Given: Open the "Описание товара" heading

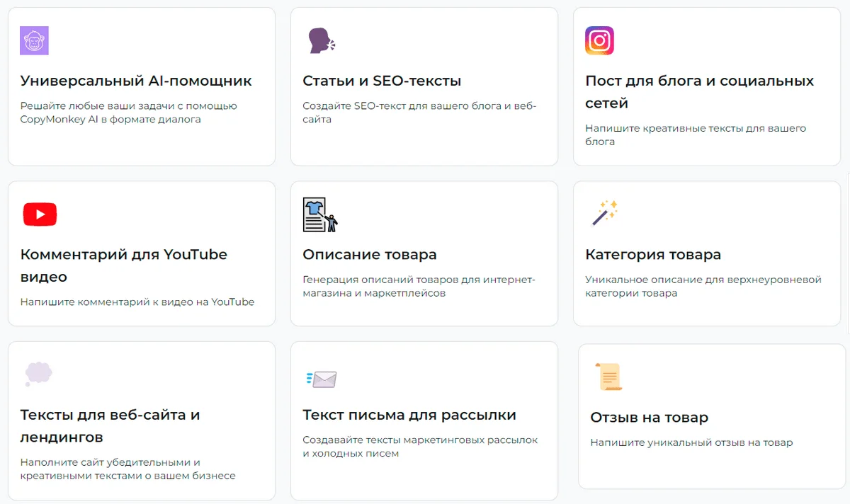Looking at the screenshot, I should tap(369, 254).
